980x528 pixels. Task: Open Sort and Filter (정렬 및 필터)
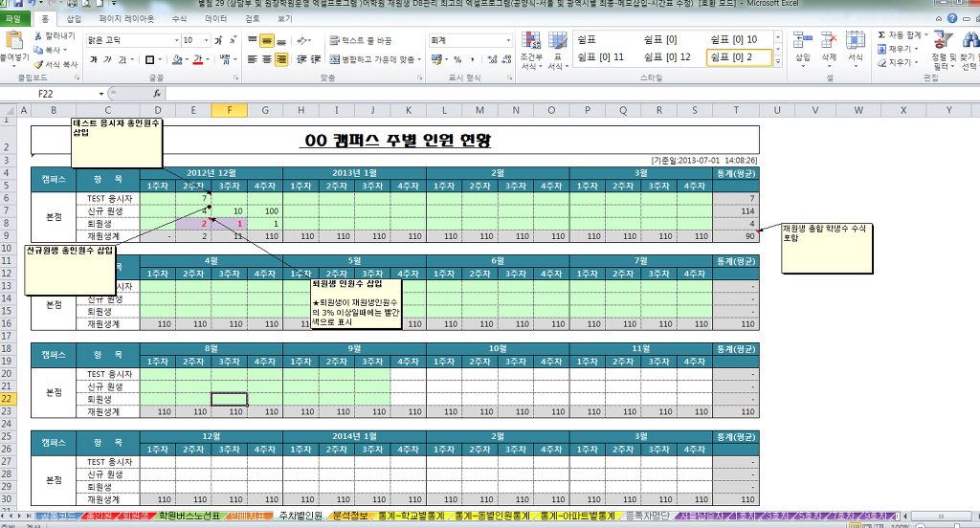coord(943,50)
